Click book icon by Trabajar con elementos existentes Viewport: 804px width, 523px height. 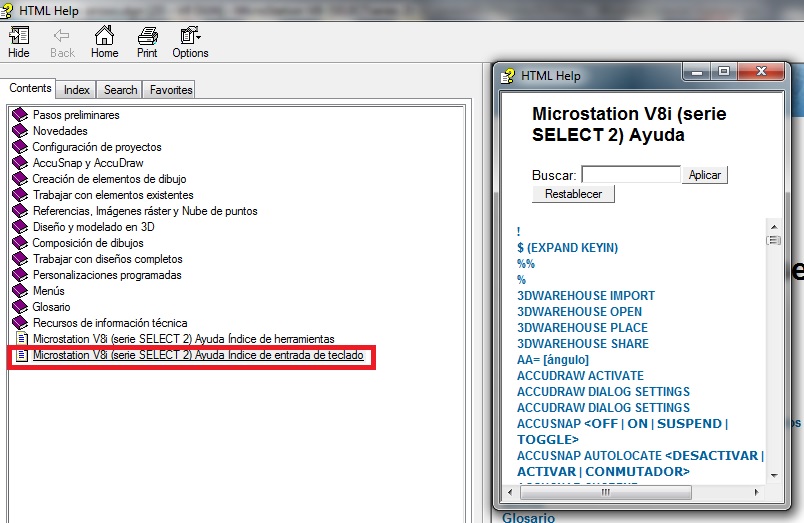(x=20, y=194)
